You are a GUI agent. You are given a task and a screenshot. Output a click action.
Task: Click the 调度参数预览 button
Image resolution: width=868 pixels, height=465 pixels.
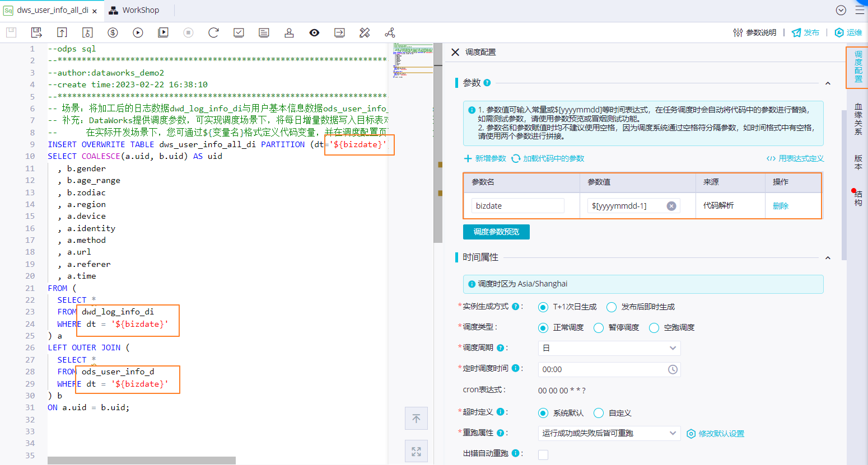[x=496, y=232]
